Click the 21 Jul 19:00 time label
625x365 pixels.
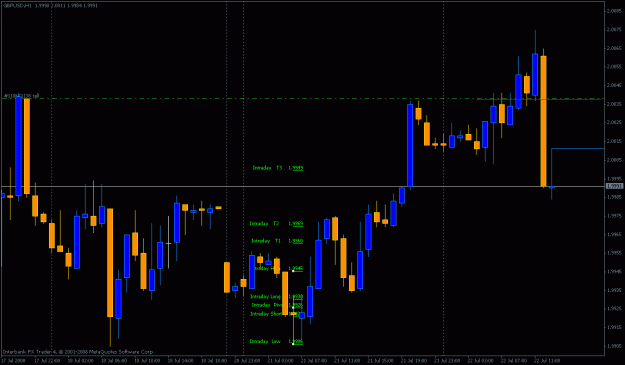tap(414, 361)
